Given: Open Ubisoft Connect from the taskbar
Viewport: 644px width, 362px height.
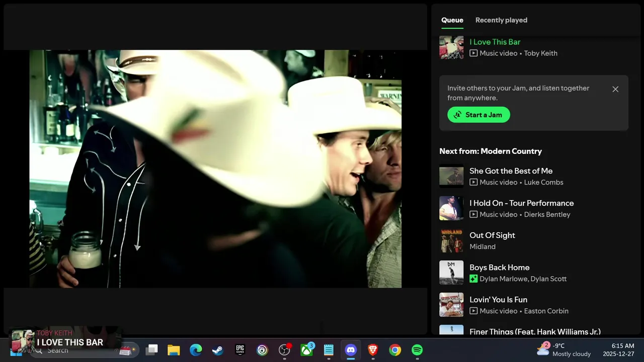Looking at the screenshot, I should click(262, 350).
